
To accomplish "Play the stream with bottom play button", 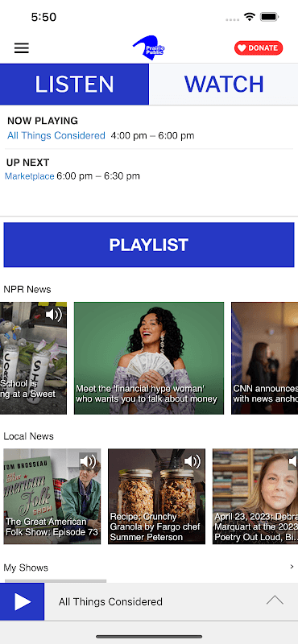I will click(x=23, y=601).
